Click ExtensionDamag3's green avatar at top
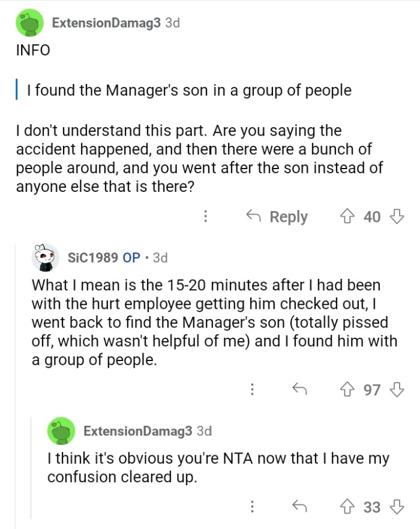420x529 pixels. [28, 23]
